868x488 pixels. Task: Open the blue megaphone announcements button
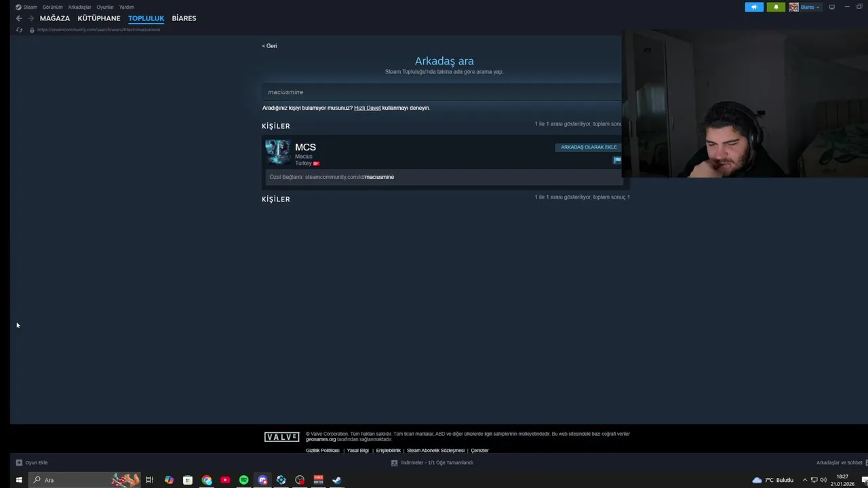[x=754, y=7]
